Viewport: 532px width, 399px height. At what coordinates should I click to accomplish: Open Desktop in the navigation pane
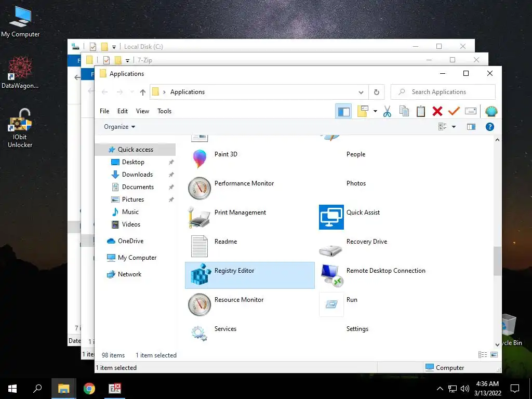coord(133,162)
